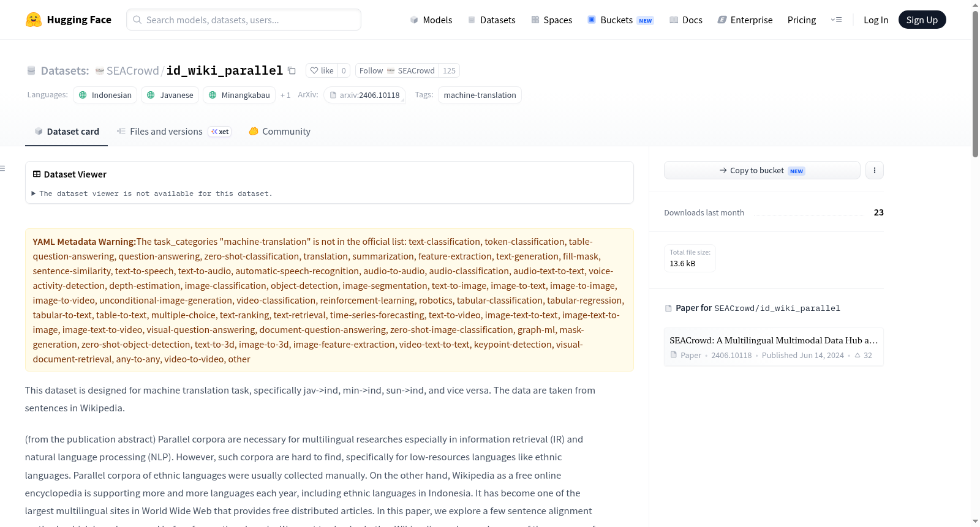This screenshot has height=527, width=980.
Task: Select the Indonesian language tag
Action: coord(105,95)
